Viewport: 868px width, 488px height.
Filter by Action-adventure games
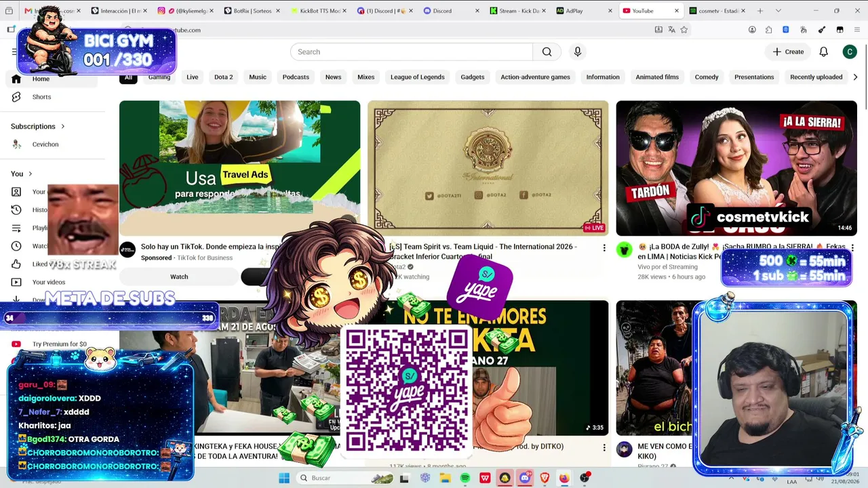[x=536, y=77]
